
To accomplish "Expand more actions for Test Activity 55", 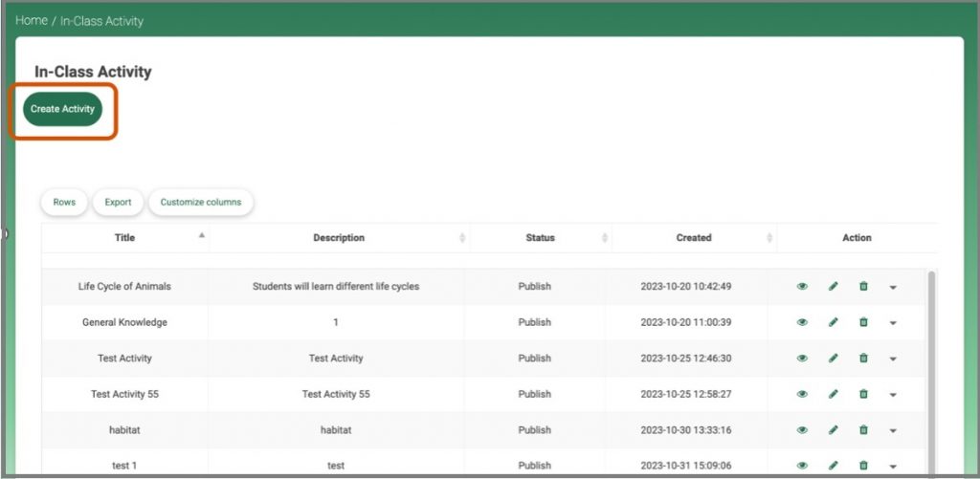I will [893, 395].
